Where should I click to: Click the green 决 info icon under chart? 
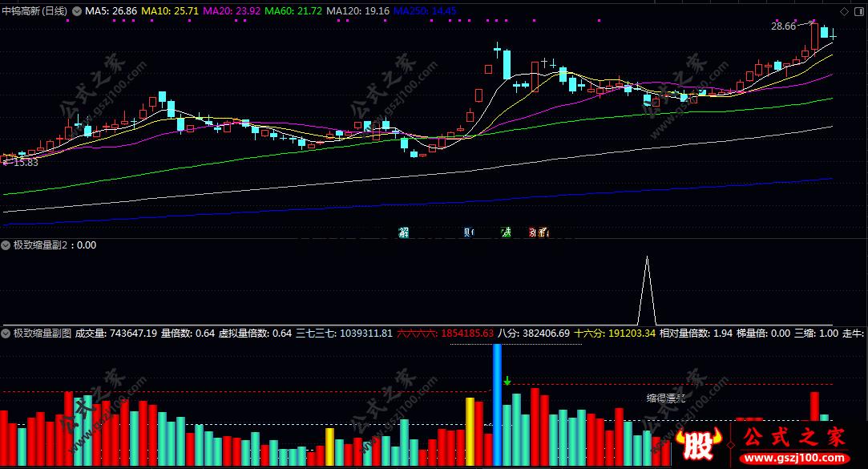click(x=506, y=232)
